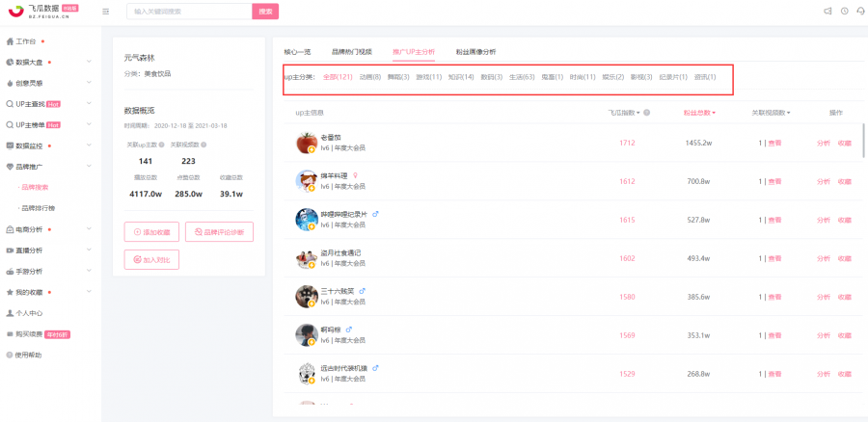Sort by 飞瓜指数 column

pos(624,113)
